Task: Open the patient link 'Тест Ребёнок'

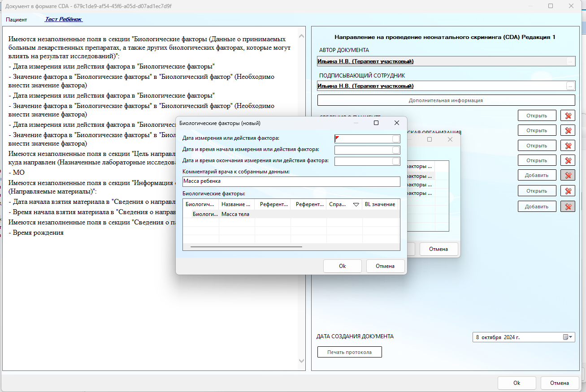Action: click(x=64, y=19)
